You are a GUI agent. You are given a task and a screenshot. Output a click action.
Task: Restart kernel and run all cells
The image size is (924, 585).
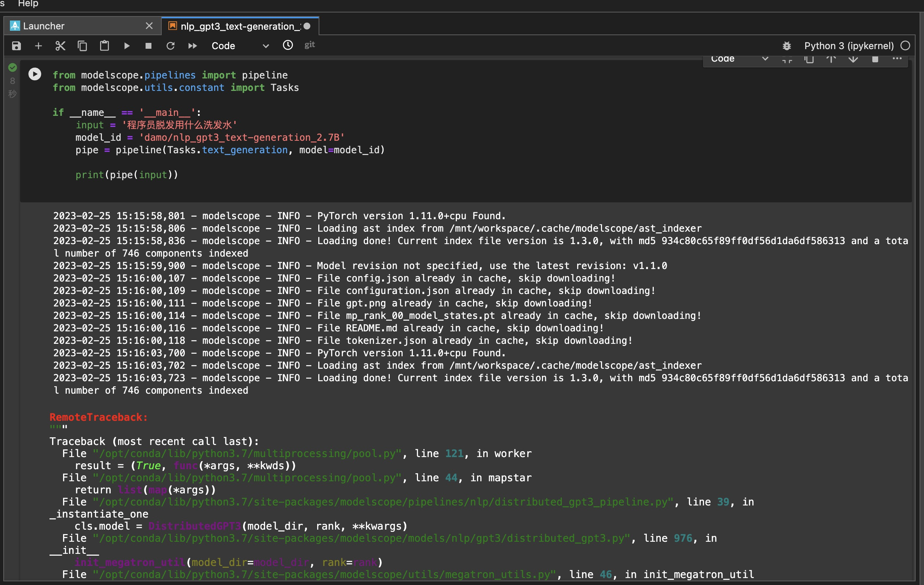point(192,46)
